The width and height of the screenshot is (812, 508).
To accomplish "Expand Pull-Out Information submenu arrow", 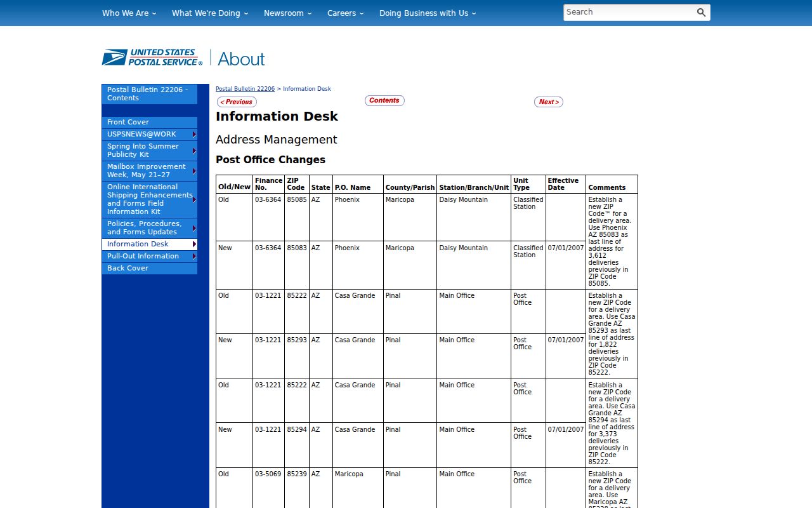I will [194, 257].
